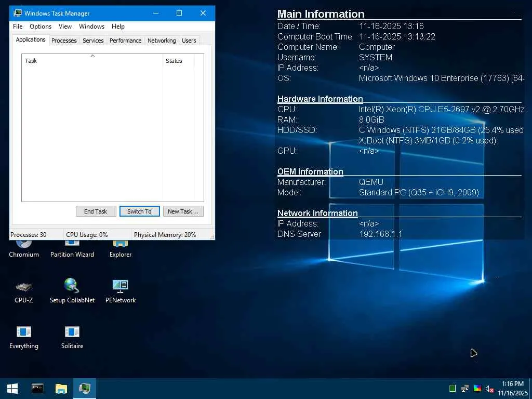The height and width of the screenshot is (399, 532).
Task: Open File Explorer from the taskbar
Action: [61, 389]
